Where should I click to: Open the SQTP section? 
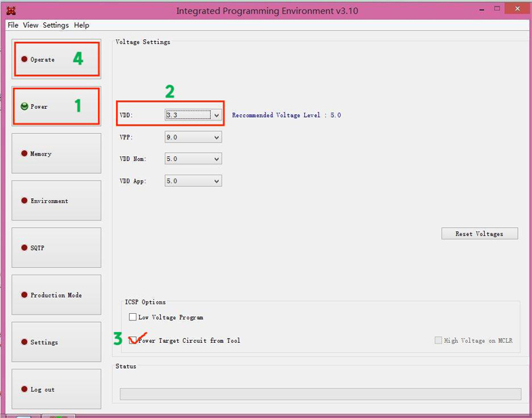pos(56,248)
